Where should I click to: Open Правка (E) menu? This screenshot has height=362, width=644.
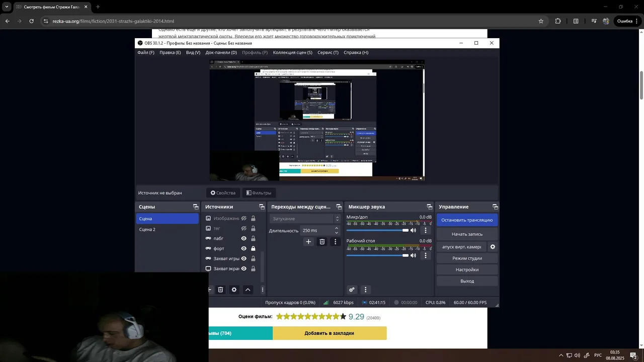170,52
